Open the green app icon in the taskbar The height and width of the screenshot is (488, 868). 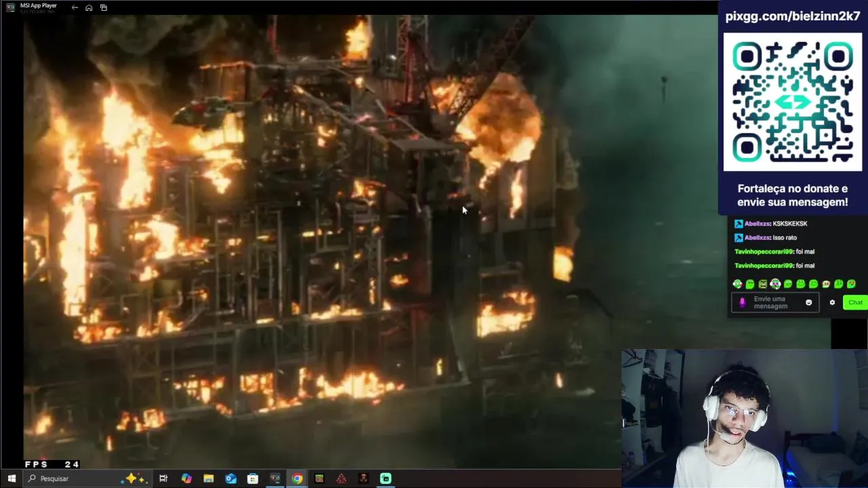pyautogui.click(x=386, y=479)
